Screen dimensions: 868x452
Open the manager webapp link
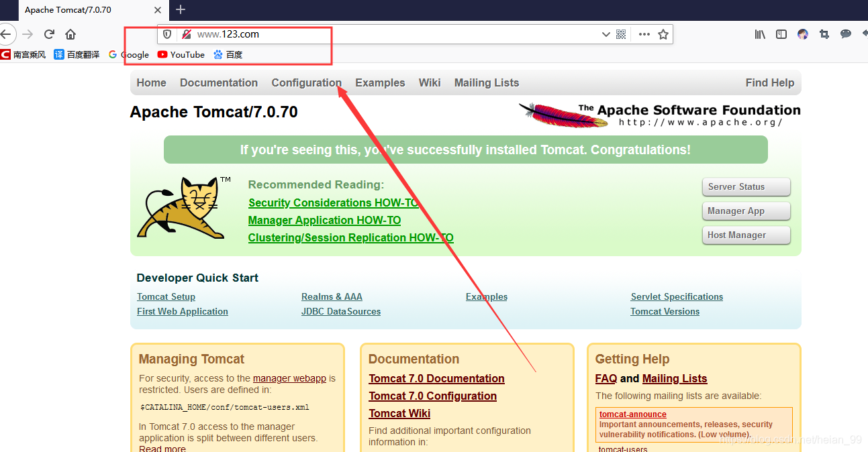tap(289, 378)
